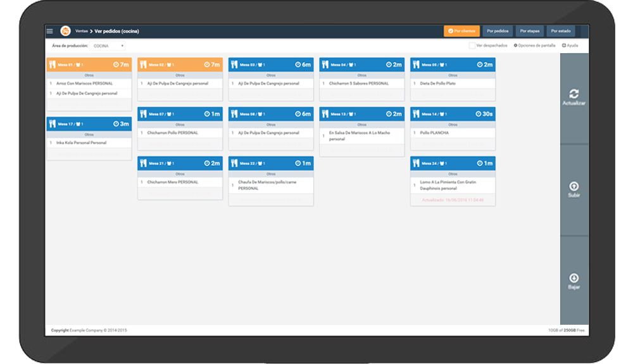The height and width of the screenshot is (364, 633).
Task: Select the Mesa 24 order card header
Action: [453, 163]
